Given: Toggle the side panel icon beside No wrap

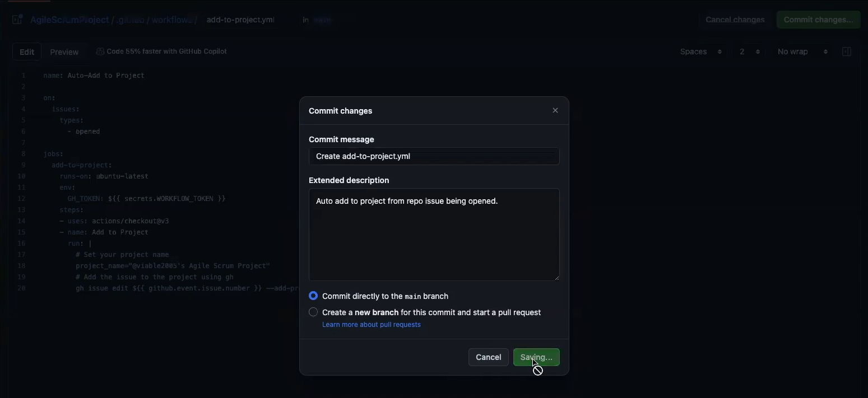Looking at the screenshot, I should tap(847, 51).
